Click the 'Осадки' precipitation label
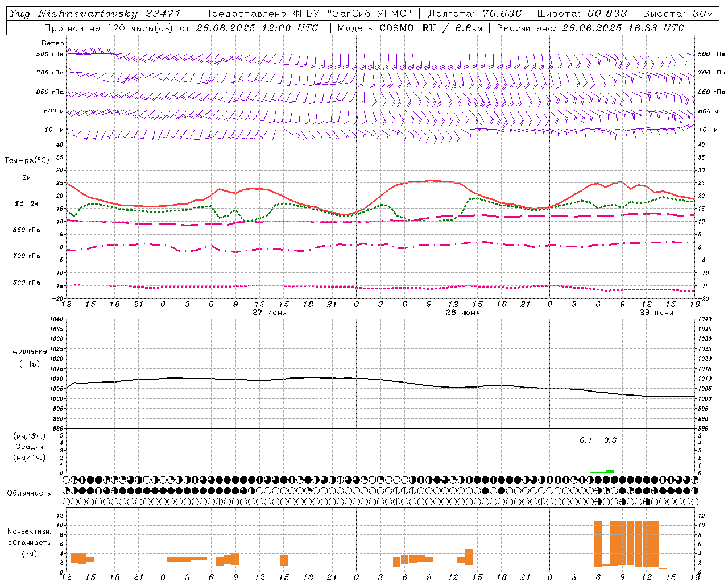 [30, 447]
